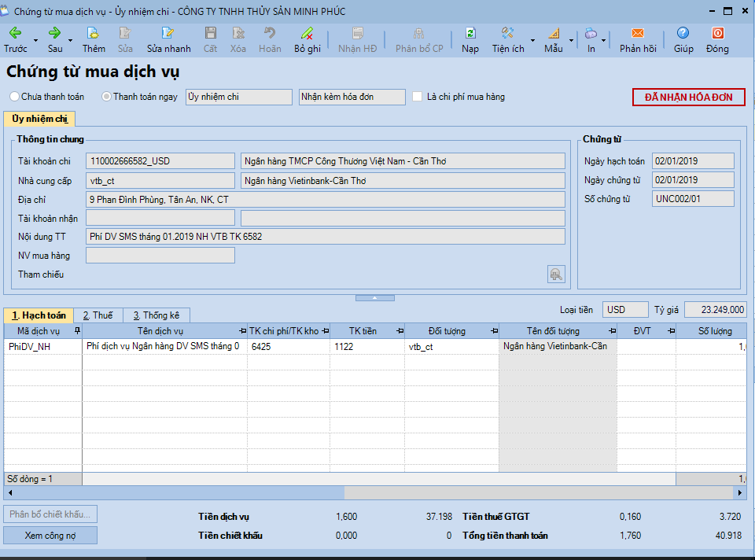Switch to the 1. Hạch toán tab
Screen dimensions: 755x560
[x=39, y=315]
